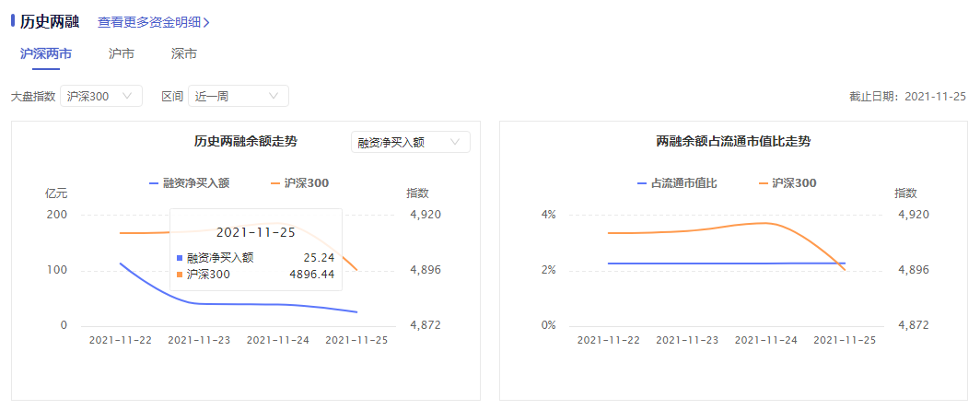Image resolution: width=980 pixels, height=410 pixels.
Task: Click 截止日期：2021-11-25 text
Action: (x=907, y=96)
